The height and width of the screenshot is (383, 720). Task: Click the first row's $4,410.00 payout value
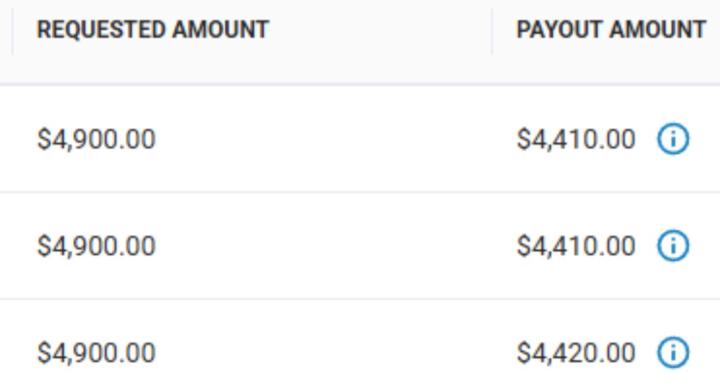[x=576, y=139]
